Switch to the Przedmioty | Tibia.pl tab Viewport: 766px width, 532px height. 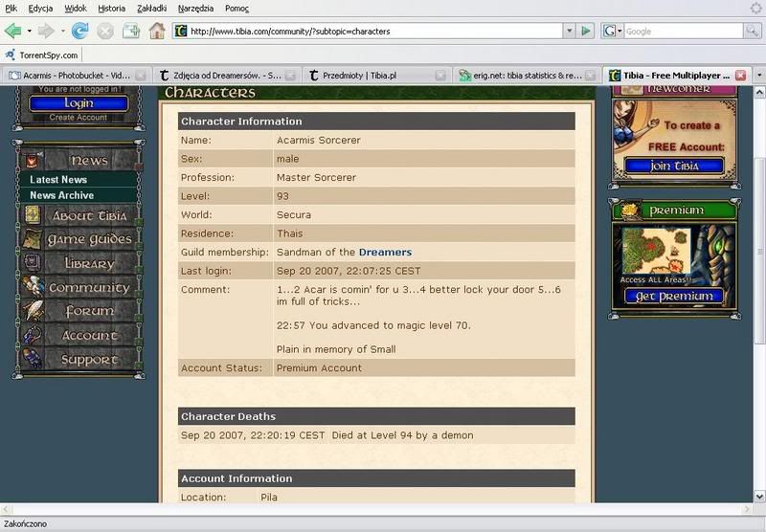coord(376,76)
